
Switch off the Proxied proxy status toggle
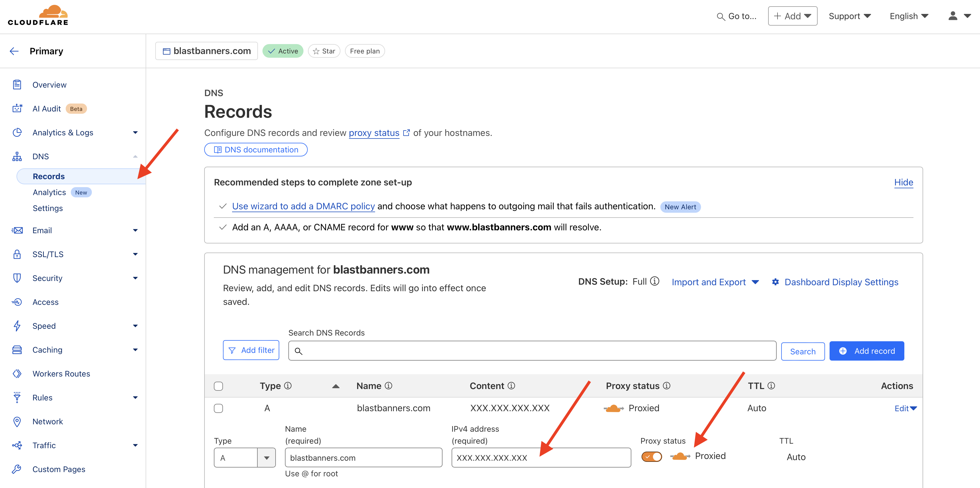(652, 456)
